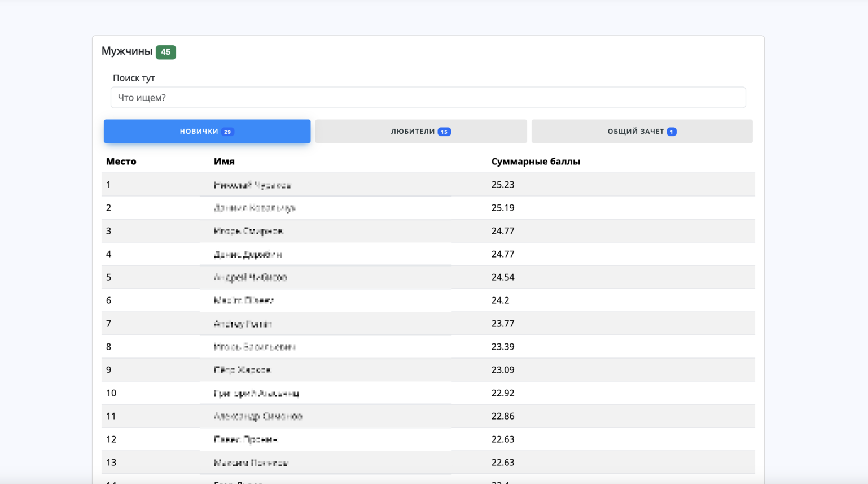Select the 23.09 score in row 9
868x484 pixels.
[x=503, y=370]
